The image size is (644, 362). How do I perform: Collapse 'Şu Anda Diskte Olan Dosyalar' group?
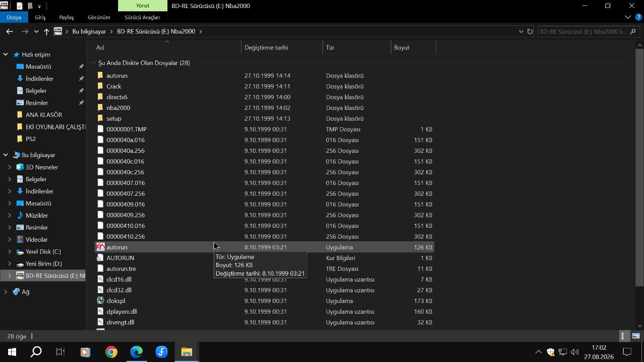93,63
